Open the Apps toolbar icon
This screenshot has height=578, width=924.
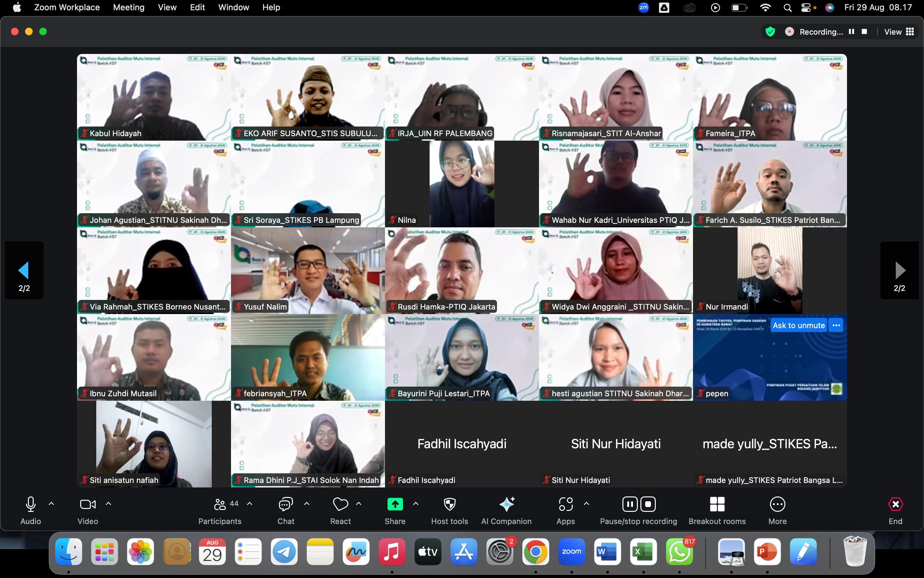[x=566, y=510]
